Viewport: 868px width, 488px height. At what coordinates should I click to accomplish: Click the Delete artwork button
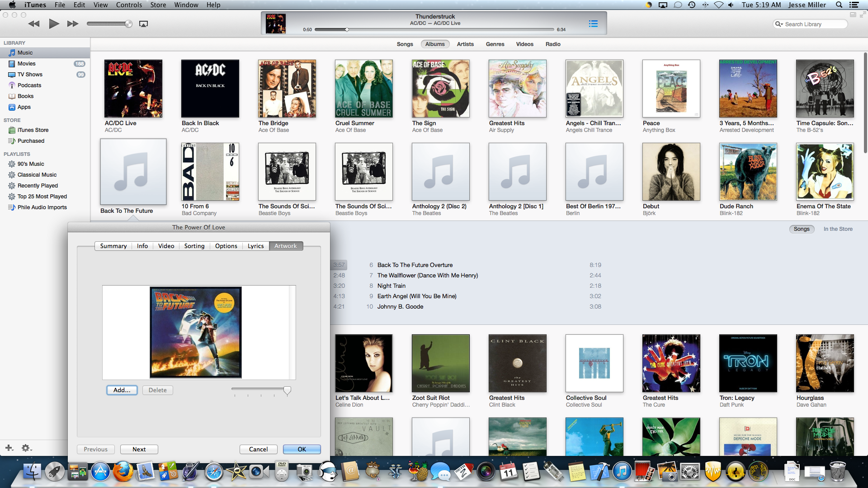pos(158,390)
